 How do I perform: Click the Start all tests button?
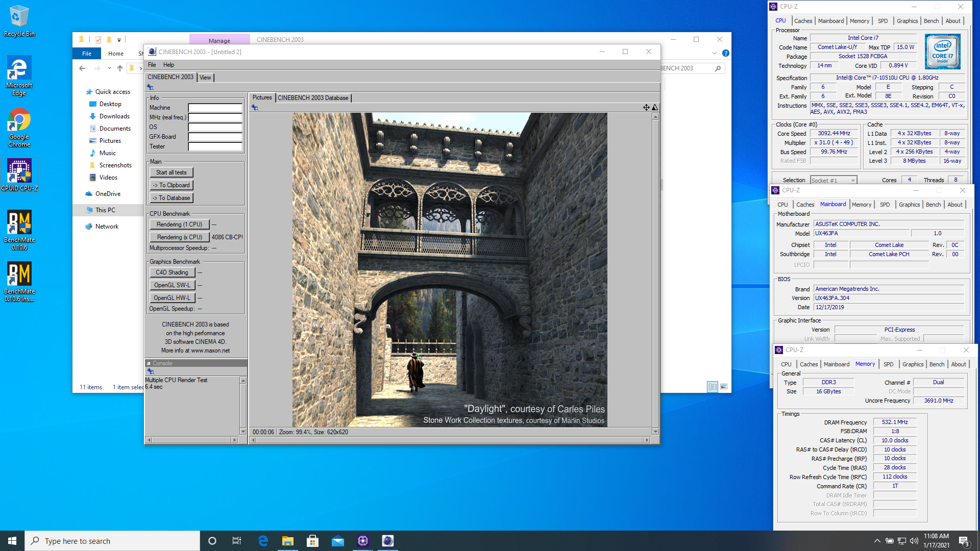tap(171, 172)
